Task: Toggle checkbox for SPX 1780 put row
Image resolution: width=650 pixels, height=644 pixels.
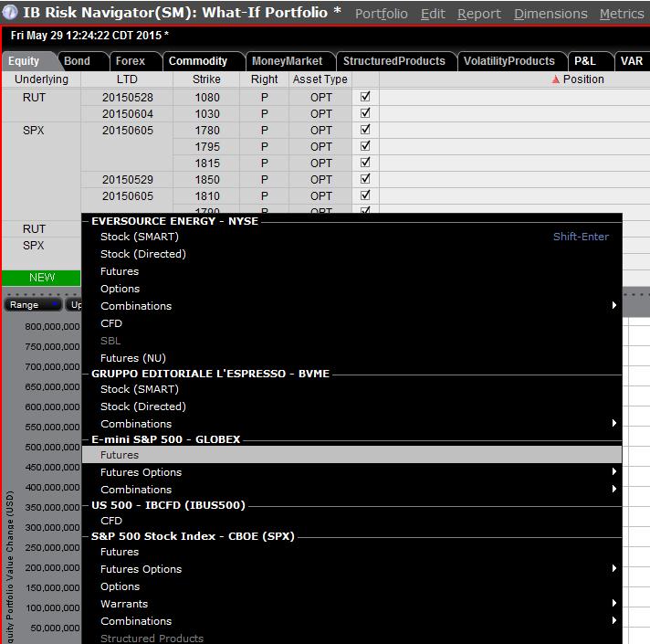Action: [365, 130]
